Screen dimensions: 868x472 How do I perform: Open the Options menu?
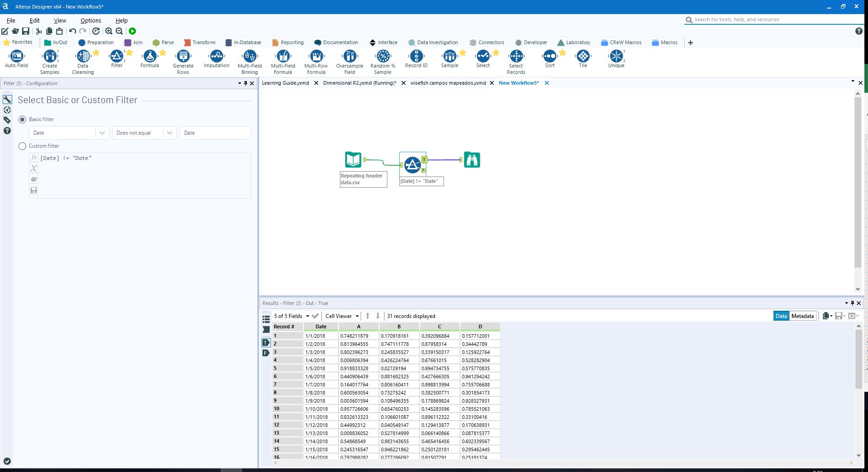(90, 20)
